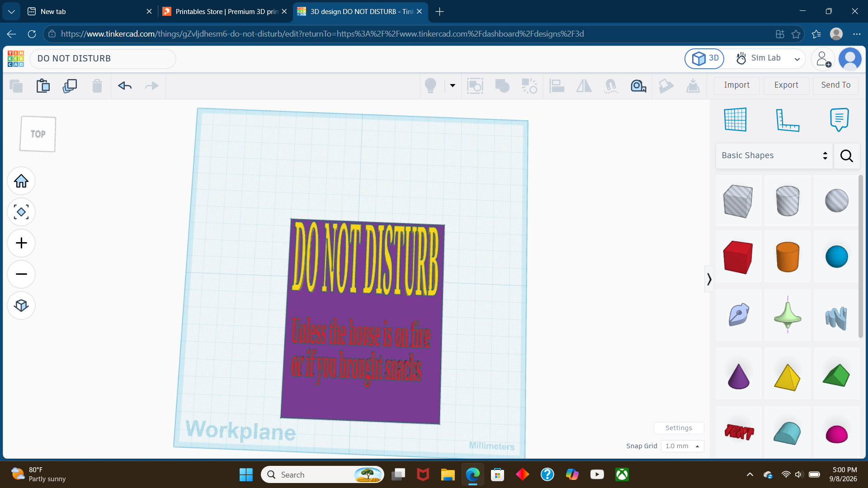Screen dimensions: 868x488
Task: Open the lightbulb visibility dropdown arrow
Action: point(453,85)
